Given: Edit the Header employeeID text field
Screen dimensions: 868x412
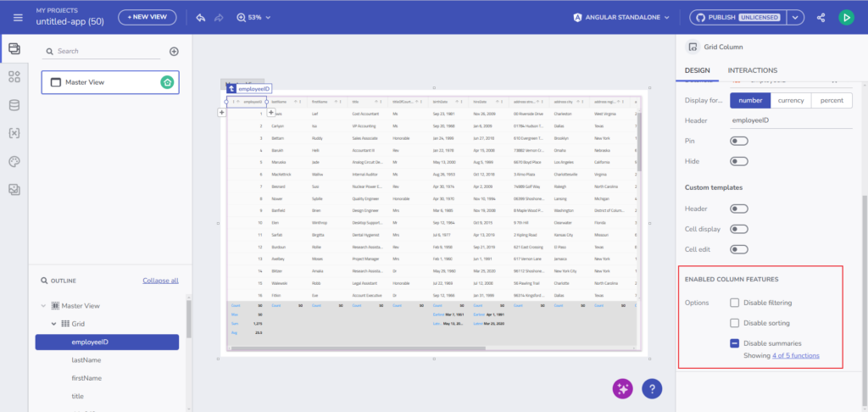Looking at the screenshot, I should pos(791,120).
